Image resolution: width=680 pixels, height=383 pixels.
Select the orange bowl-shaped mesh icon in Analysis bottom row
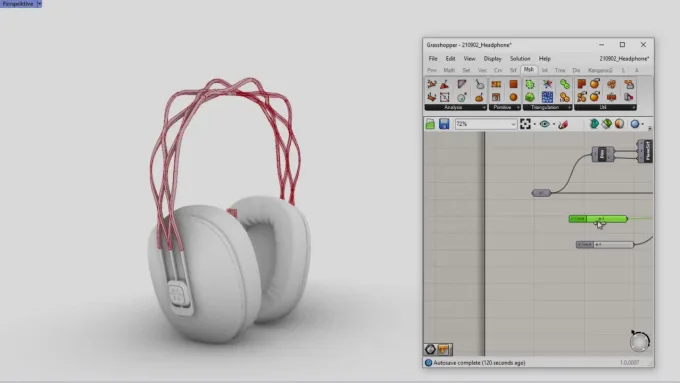432,97
